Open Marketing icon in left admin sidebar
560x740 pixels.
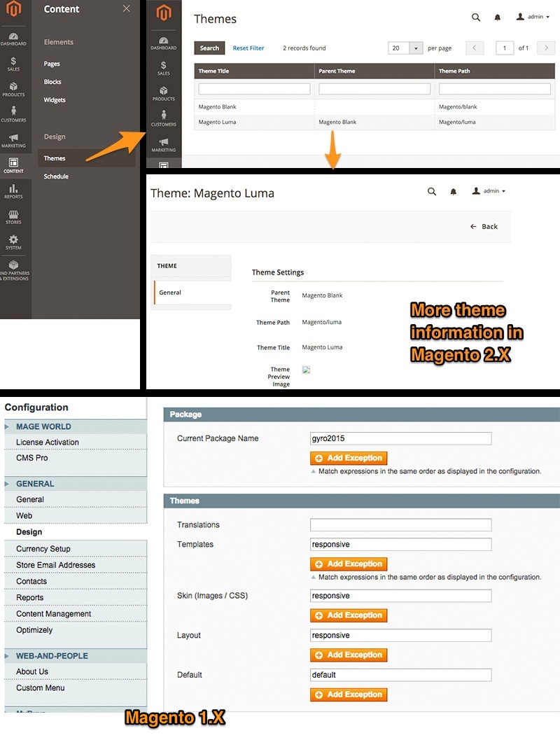[13, 140]
